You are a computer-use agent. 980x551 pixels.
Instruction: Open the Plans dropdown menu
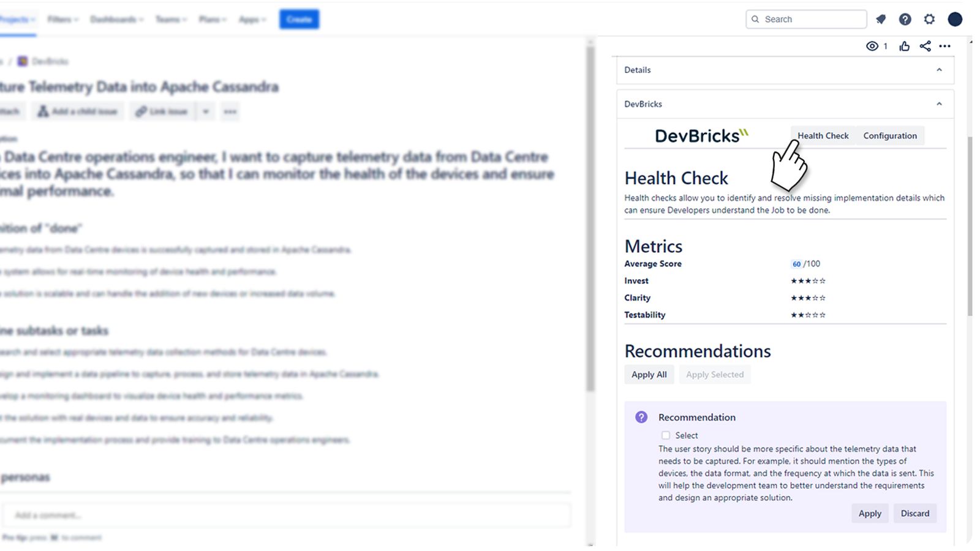coord(213,20)
